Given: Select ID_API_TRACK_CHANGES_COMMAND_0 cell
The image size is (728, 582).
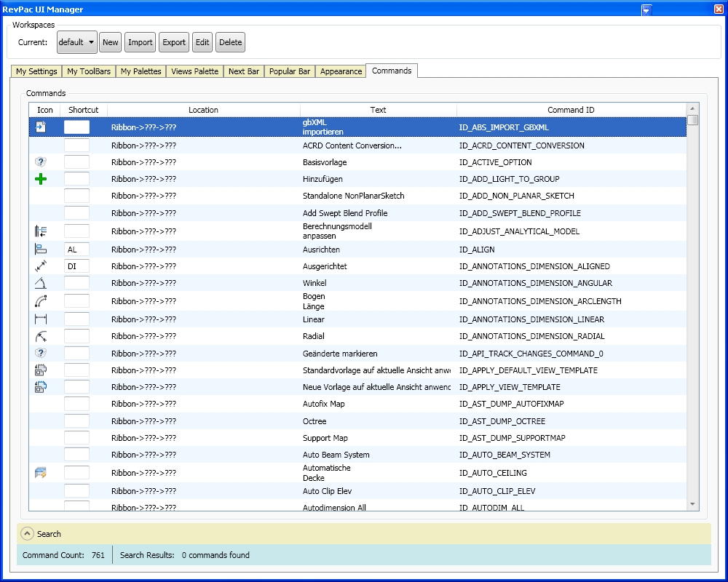Looking at the screenshot, I should pos(531,354).
